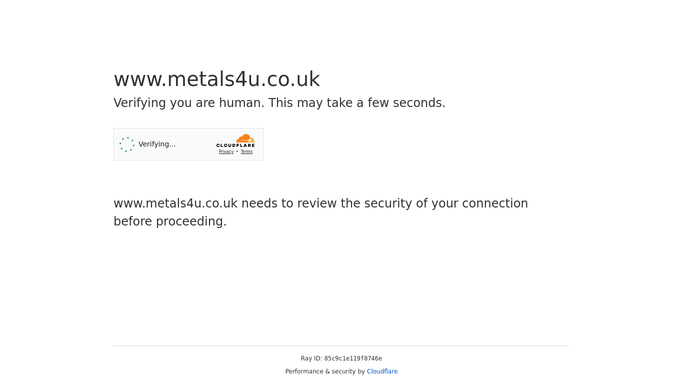Click the green dotted verification spinner
The height and width of the screenshot is (384, 683).
tap(127, 144)
